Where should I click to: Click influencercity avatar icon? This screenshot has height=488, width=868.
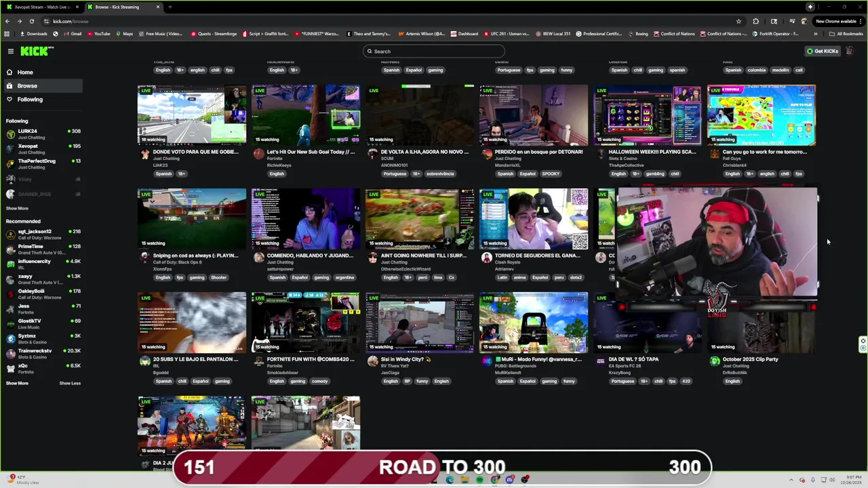click(x=11, y=264)
